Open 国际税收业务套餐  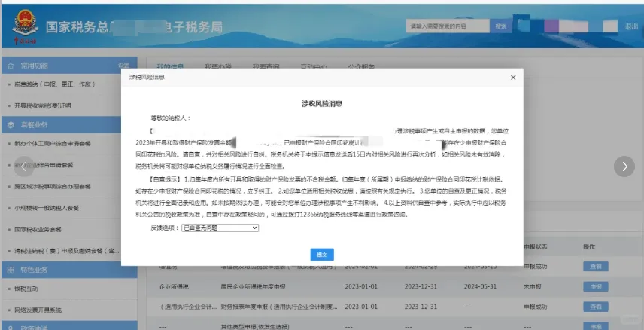point(38,229)
